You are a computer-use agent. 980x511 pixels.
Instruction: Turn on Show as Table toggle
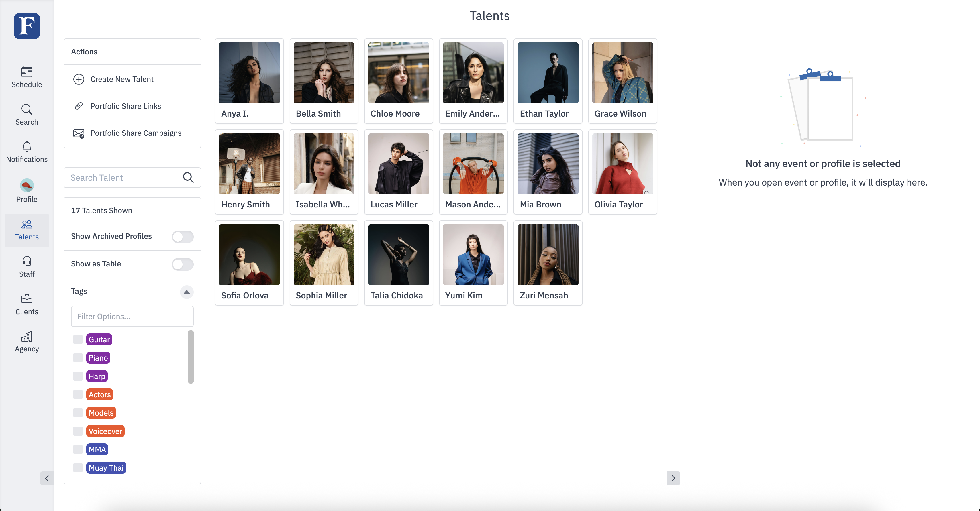(x=182, y=264)
